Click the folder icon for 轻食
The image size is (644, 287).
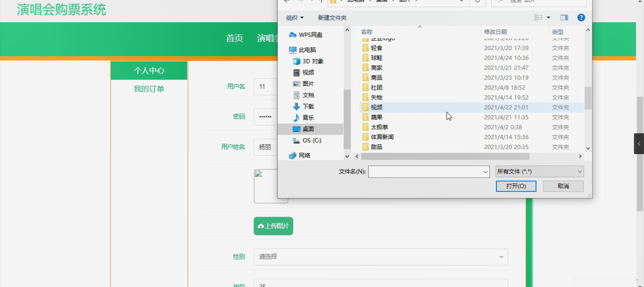(x=366, y=48)
